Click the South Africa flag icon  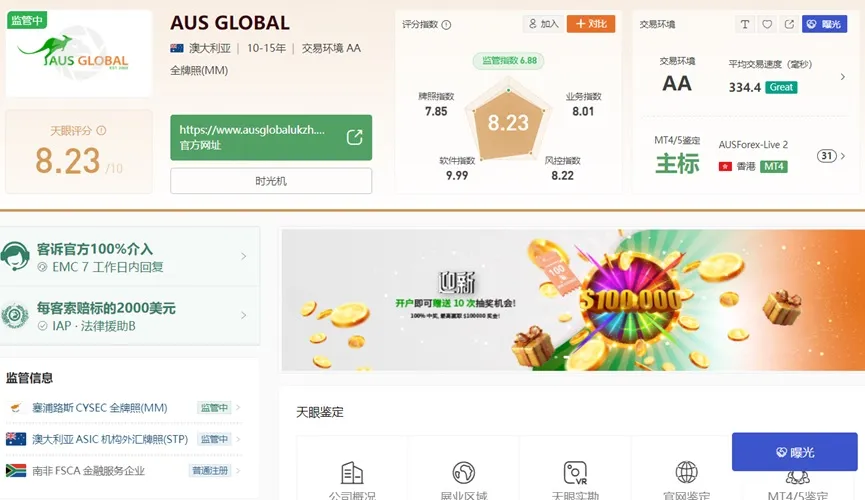click(16, 470)
